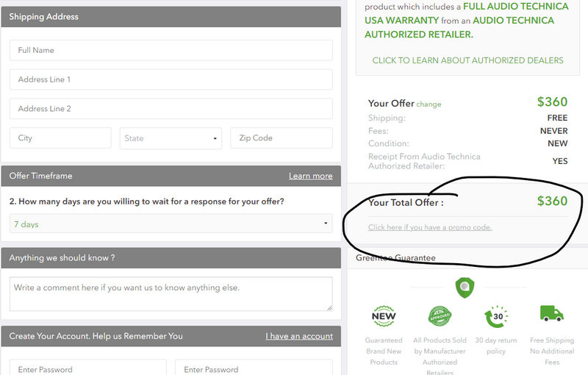
Task: Click the Address Line 1 field
Action: [x=171, y=79]
